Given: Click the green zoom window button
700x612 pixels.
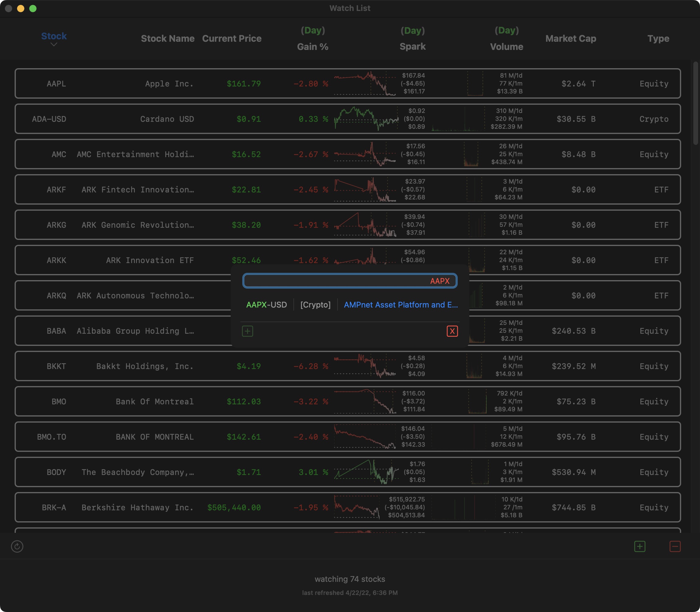Looking at the screenshot, I should (x=33, y=9).
